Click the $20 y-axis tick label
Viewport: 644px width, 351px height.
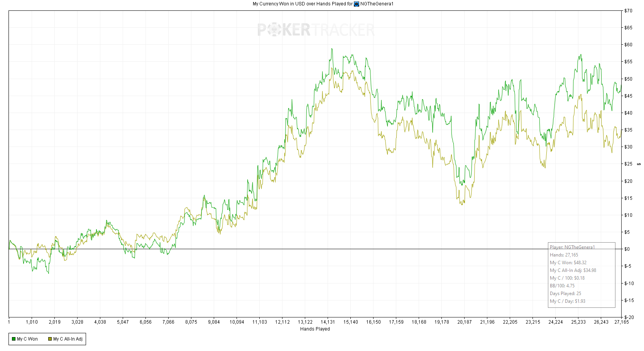629,181
